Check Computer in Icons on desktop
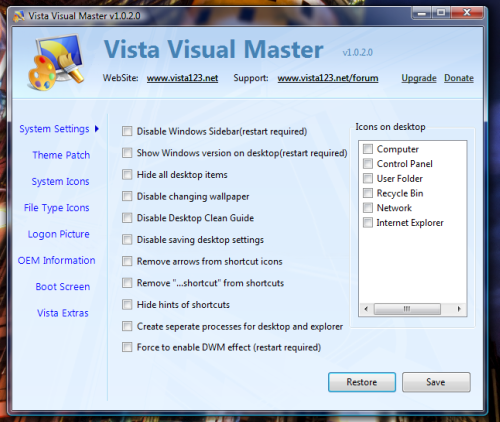 point(368,149)
